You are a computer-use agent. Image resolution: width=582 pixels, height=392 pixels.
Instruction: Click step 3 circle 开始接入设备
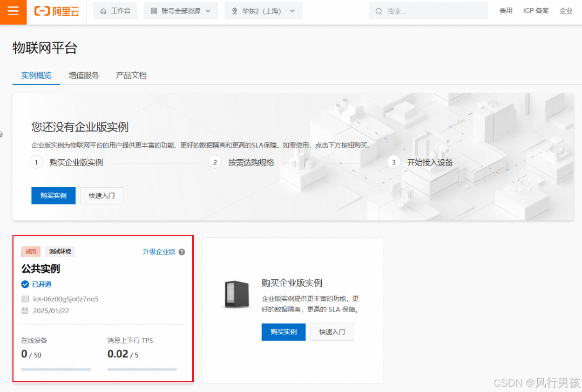[394, 162]
